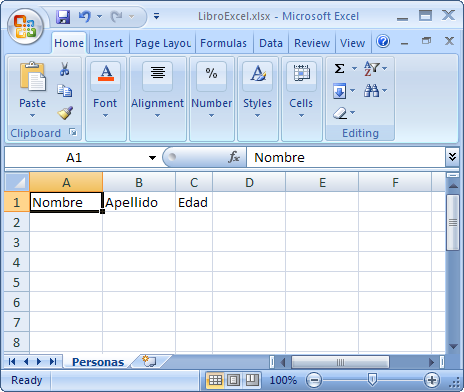Open the Name Box dropdown arrow
Image resolution: width=464 pixels, height=392 pixels.
pos(152,158)
